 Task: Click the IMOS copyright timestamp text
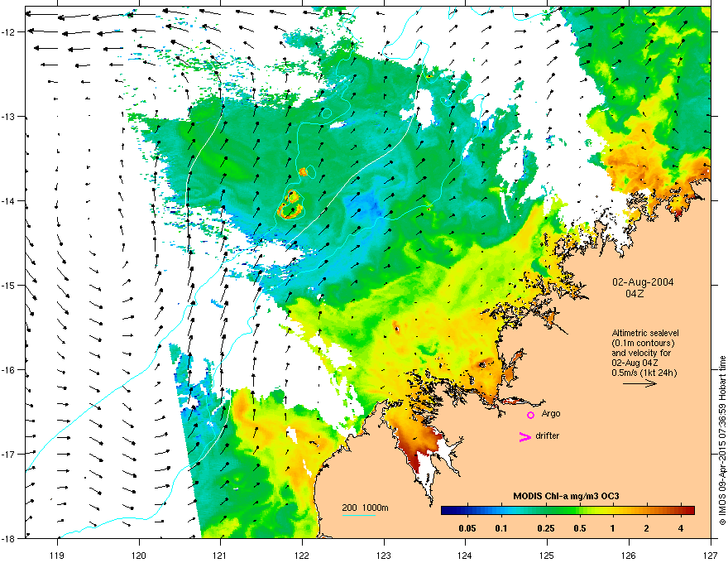pyautogui.click(x=722, y=440)
